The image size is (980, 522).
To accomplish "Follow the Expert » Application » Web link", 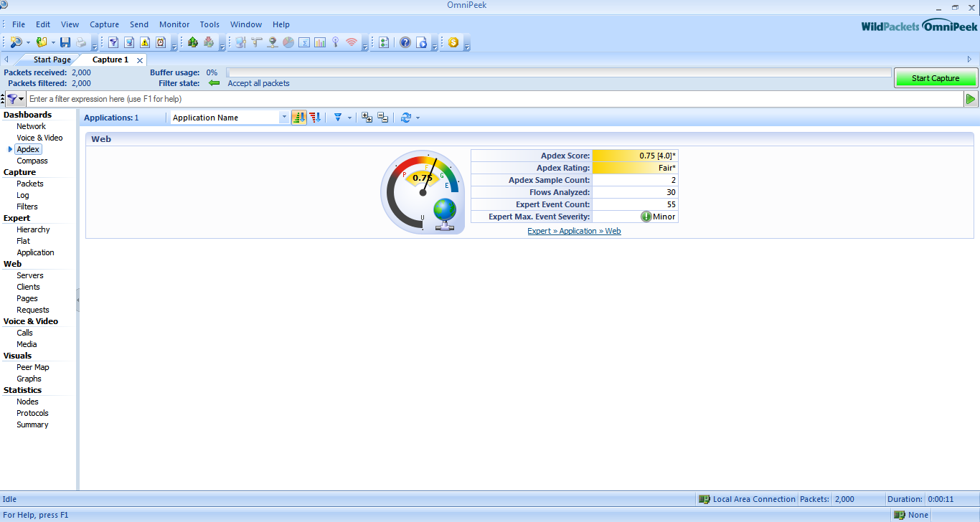I will 574,231.
